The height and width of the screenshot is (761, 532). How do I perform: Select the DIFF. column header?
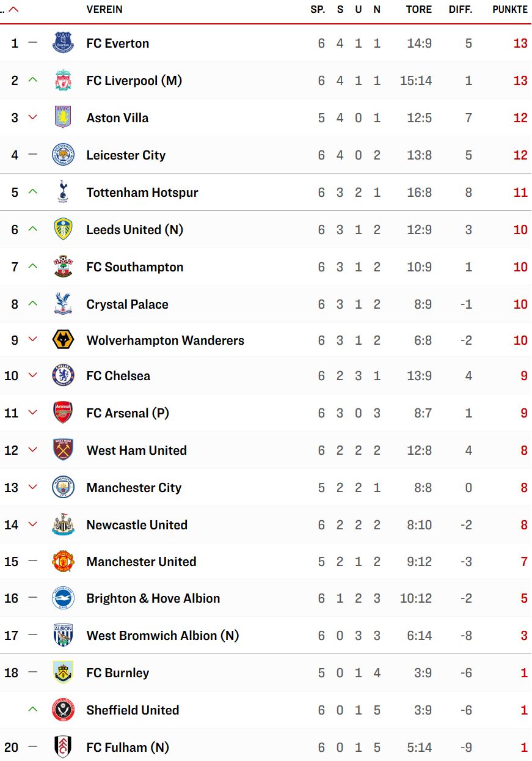click(462, 10)
